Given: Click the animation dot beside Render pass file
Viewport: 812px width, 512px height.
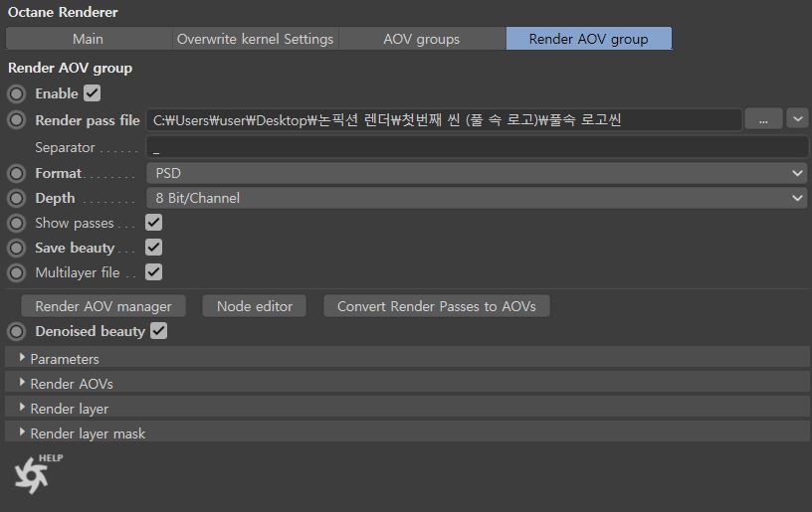Looking at the screenshot, I should point(17,120).
